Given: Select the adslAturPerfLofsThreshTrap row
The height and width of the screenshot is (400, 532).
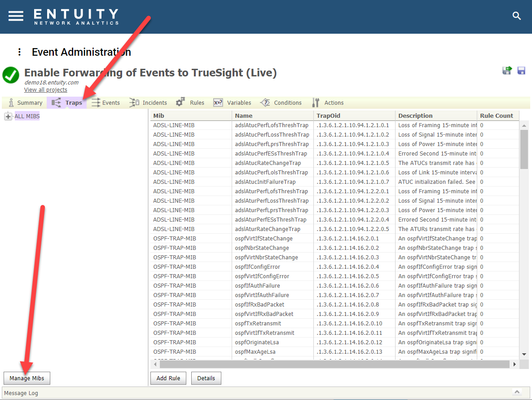Looking at the screenshot, I should click(x=334, y=191).
